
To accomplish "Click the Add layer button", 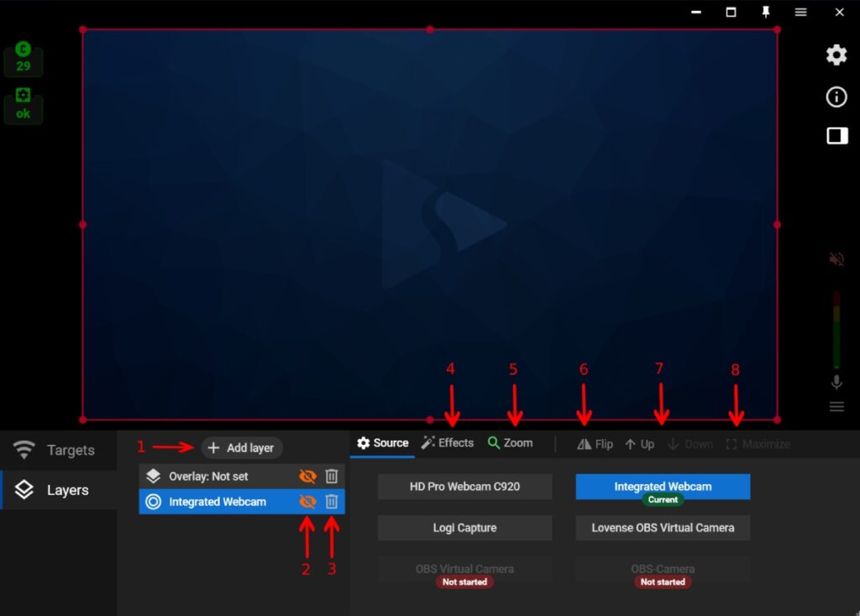I will point(241,448).
